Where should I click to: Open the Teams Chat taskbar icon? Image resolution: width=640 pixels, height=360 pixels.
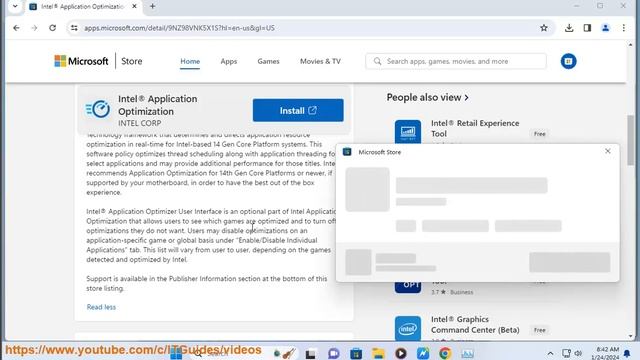[333, 353]
